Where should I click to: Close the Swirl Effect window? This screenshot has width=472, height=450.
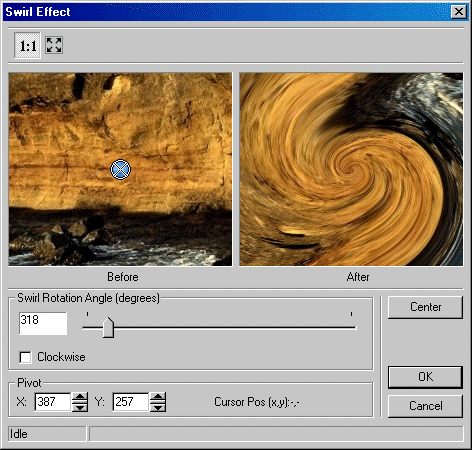point(459,12)
